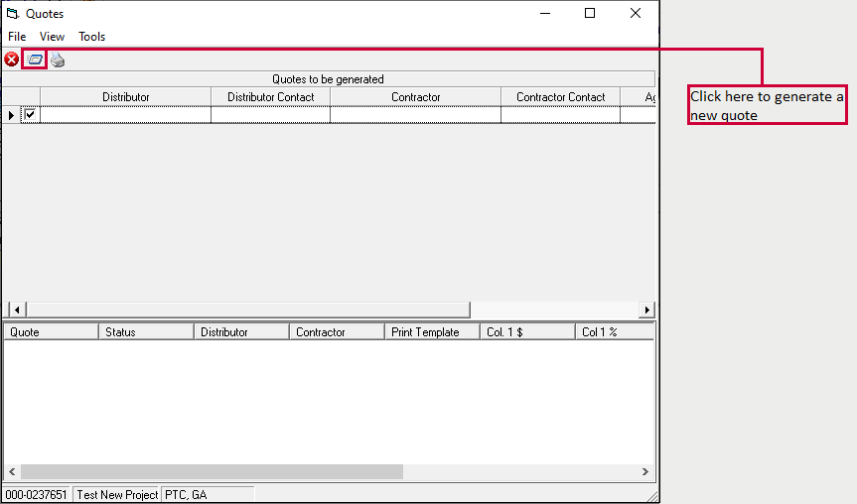
Task: Click the red cancel X toolbar icon
Action: 12,60
